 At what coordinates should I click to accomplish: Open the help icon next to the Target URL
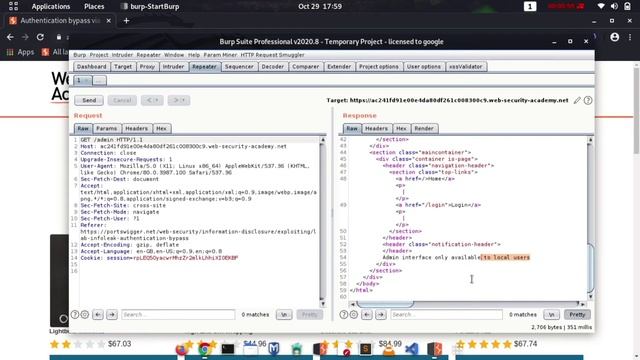[x=588, y=100]
